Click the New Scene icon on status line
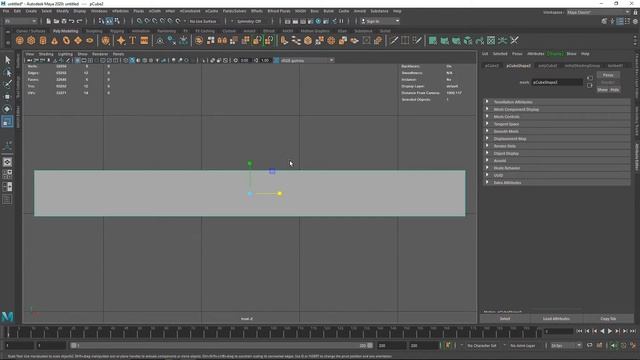 pos(48,21)
